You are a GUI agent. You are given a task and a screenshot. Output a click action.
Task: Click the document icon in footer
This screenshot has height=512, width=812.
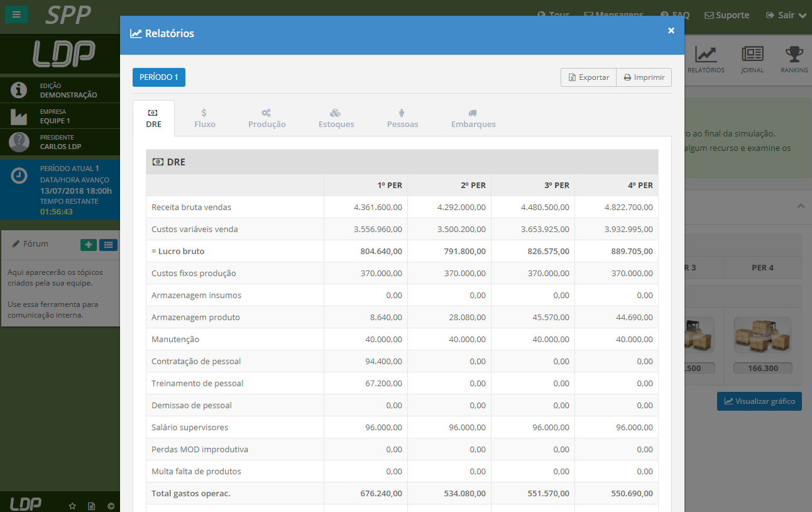click(91, 506)
